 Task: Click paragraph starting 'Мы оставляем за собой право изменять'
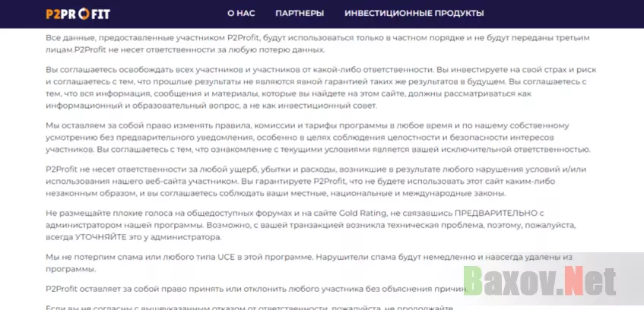click(319, 138)
